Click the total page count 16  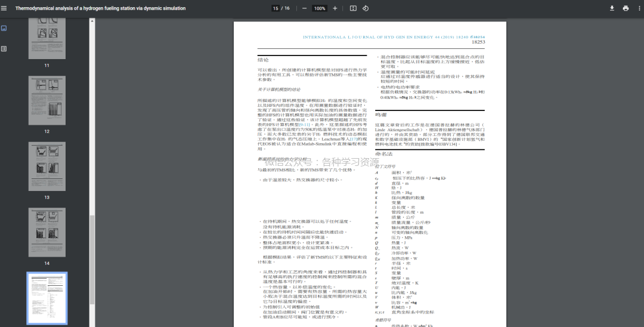click(x=287, y=8)
